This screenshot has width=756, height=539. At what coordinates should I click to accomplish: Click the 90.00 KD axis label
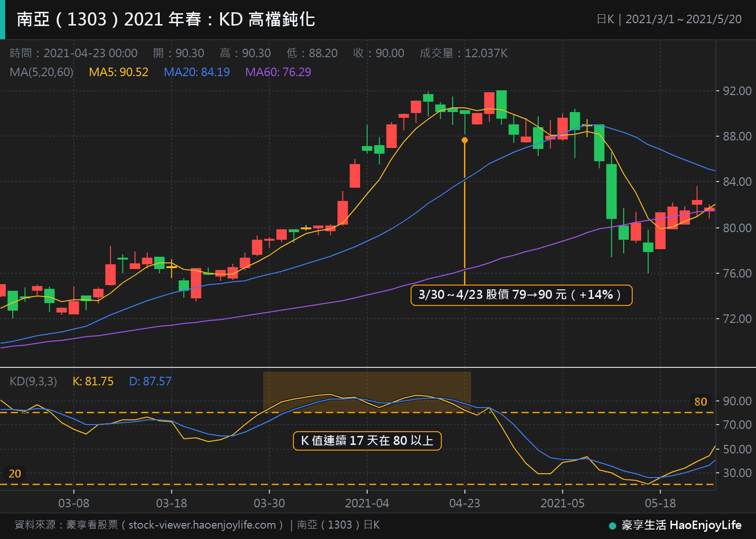coord(737,401)
